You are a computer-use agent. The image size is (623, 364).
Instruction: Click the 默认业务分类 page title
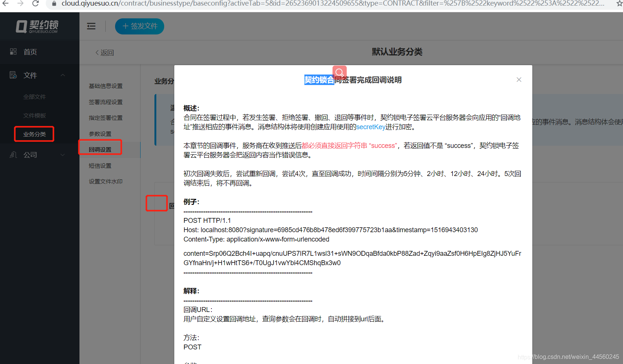tap(397, 52)
